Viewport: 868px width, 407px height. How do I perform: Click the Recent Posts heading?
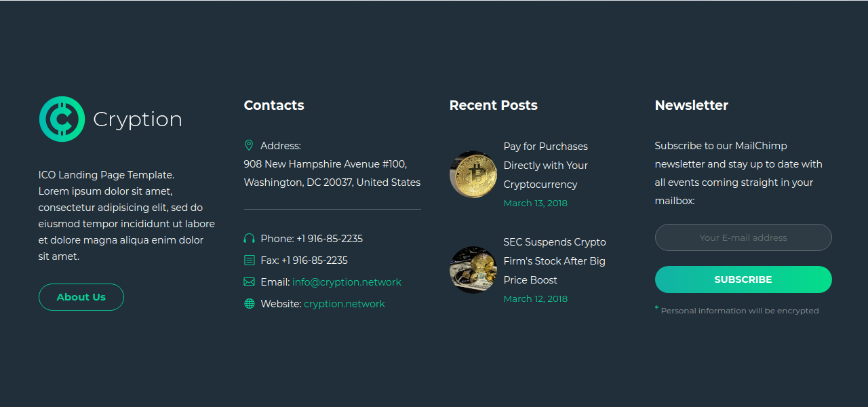click(x=493, y=105)
